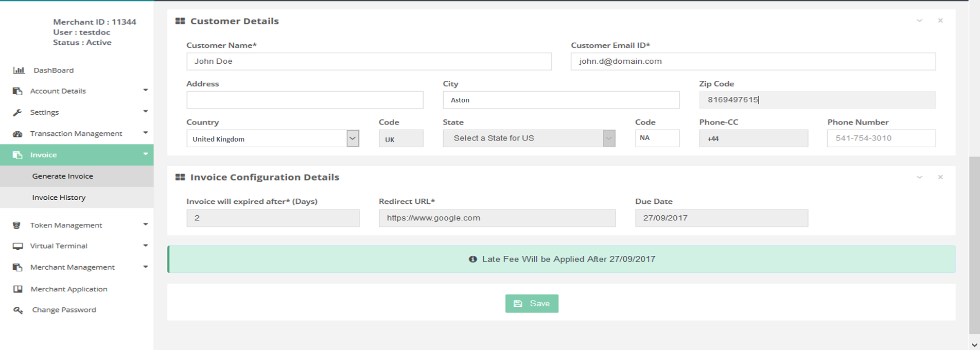This screenshot has width=980, height=350.
Task: Select Generate Invoice in sidebar
Action: (x=62, y=176)
